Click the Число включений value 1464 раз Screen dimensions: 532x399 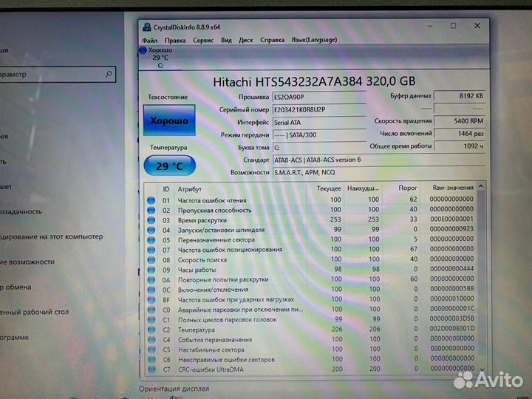[x=460, y=133]
